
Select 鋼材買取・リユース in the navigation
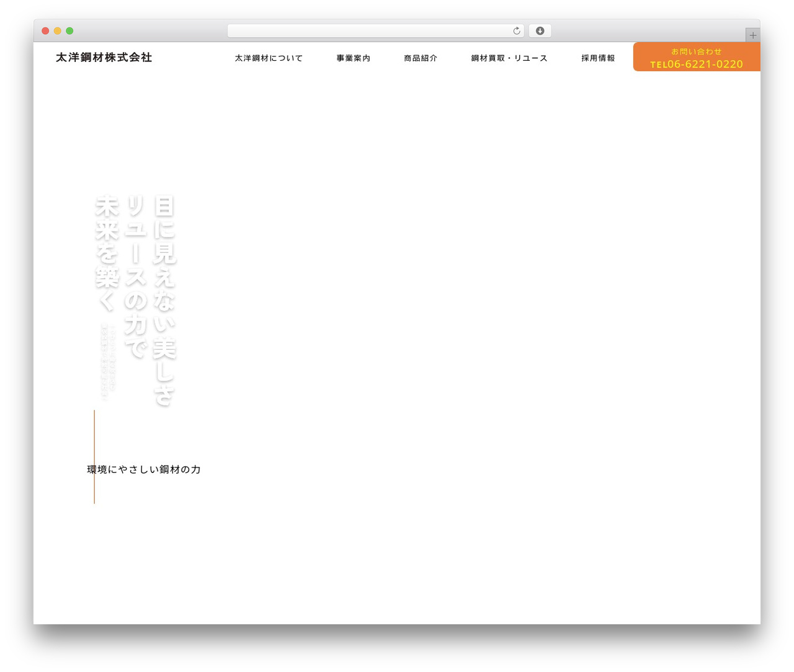(x=509, y=58)
